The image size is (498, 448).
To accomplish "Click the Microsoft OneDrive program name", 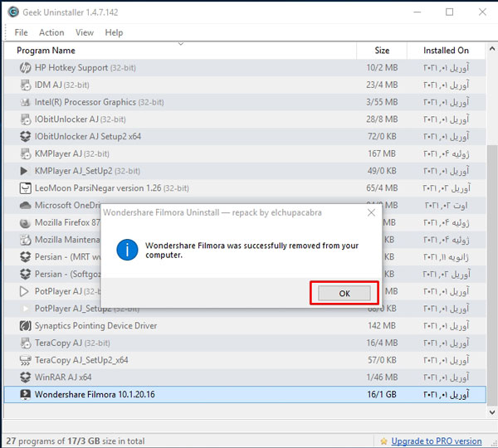I will click(67, 206).
